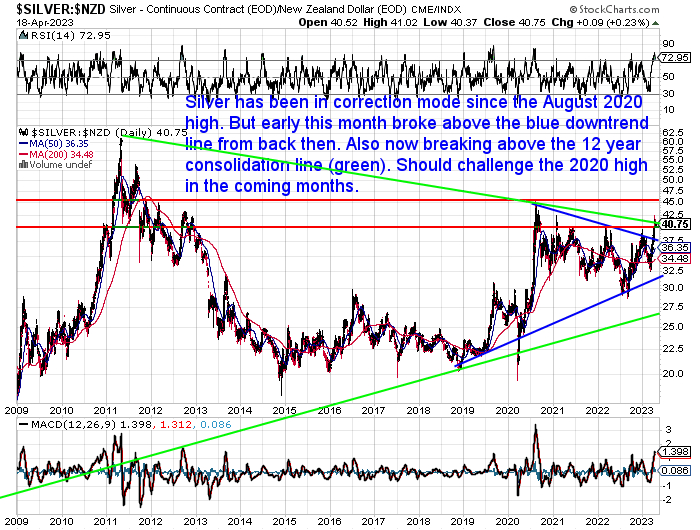Click the Close 40.75 header value
The height and width of the screenshot is (530, 700).
pos(514,22)
